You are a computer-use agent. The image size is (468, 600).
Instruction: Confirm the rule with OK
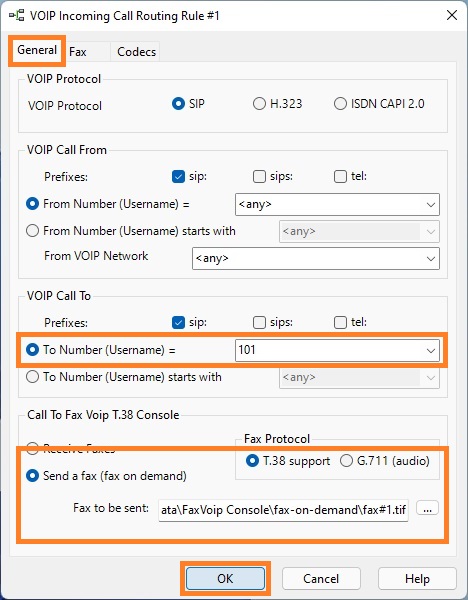[225, 578]
